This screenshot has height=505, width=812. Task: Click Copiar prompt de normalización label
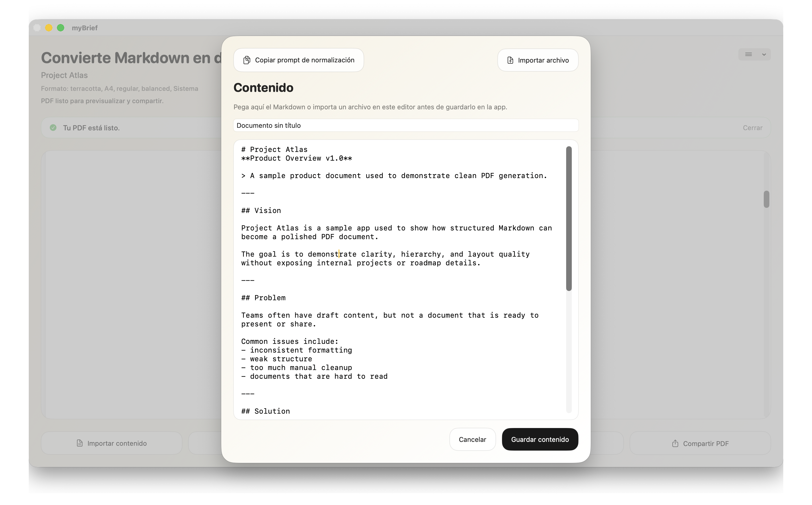pyautogui.click(x=305, y=60)
